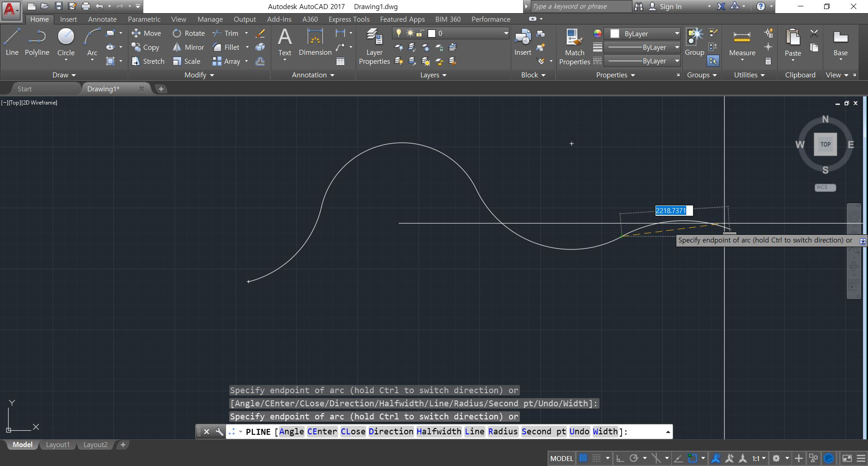Click the TOP face of ViewCube
Viewport: 868px width, 466px height.
[825, 144]
